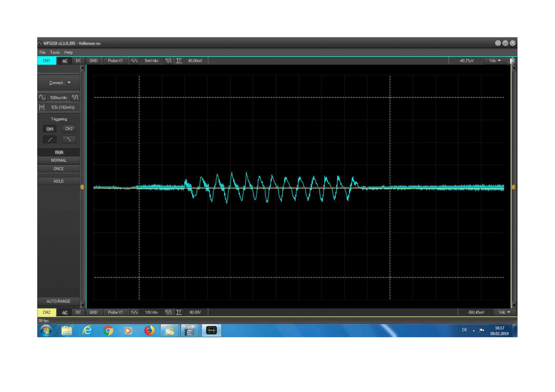The height and width of the screenshot is (392, 555).
Task: Open the Tools menu
Action: pos(55,52)
